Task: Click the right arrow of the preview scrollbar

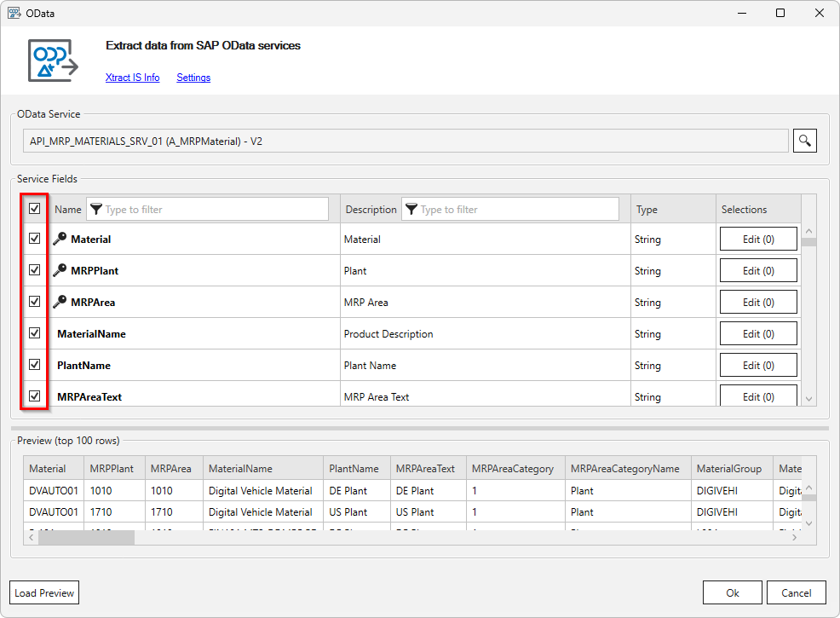Action: 794,537
